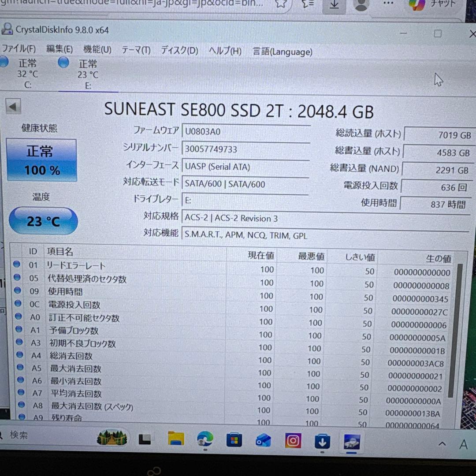Open Instagram from the taskbar
This screenshot has width=476, height=476.
(293, 440)
